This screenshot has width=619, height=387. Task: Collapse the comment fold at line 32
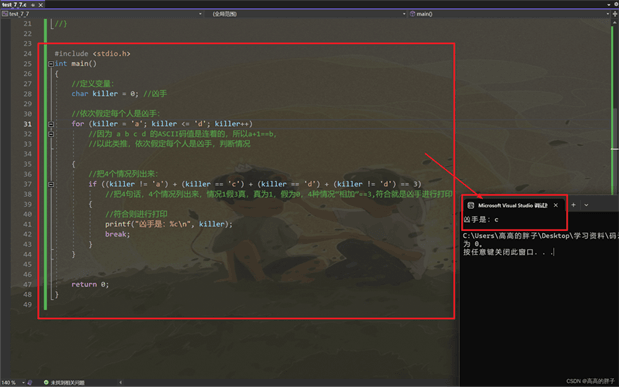(51, 134)
